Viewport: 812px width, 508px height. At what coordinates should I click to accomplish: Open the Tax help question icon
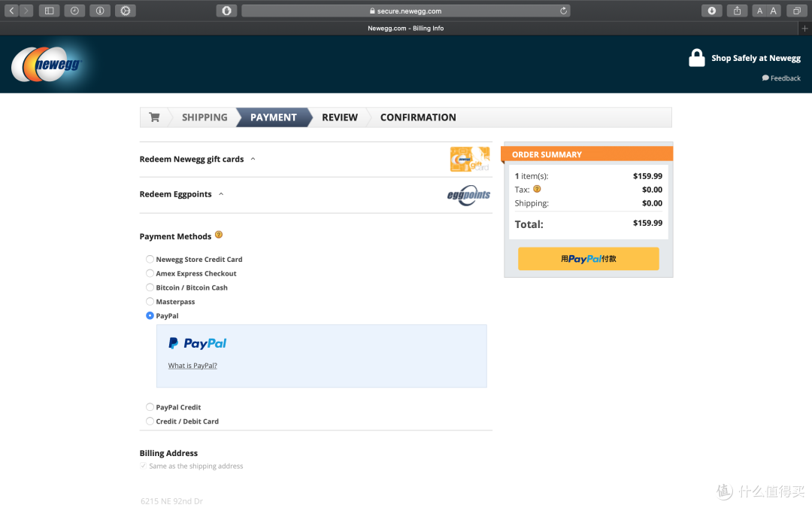coord(537,189)
